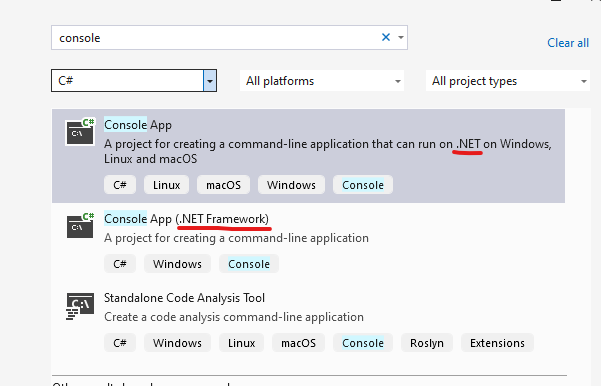The height and width of the screenshot is (386, 601).
Task: Click Windows tag under Standalone Code Analysis Tool
Action: (x=177, y=343)
